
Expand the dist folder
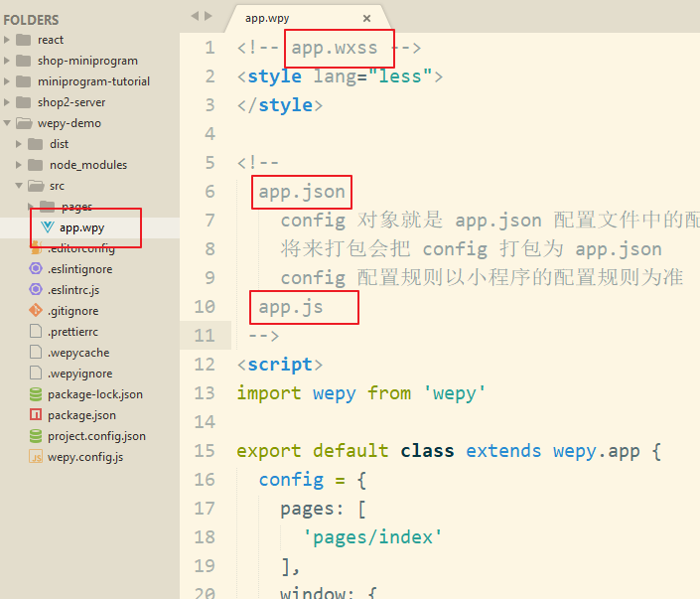pyautogui.click(x=59, y=144)
